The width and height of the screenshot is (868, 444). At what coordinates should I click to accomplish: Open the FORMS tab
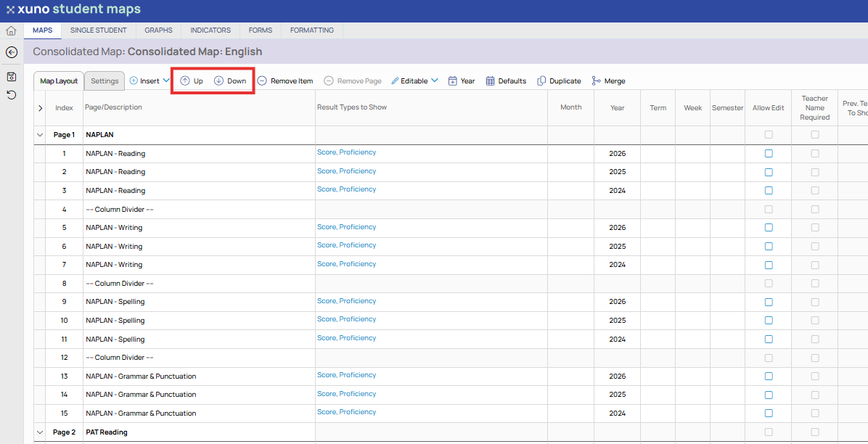(260, 30)
